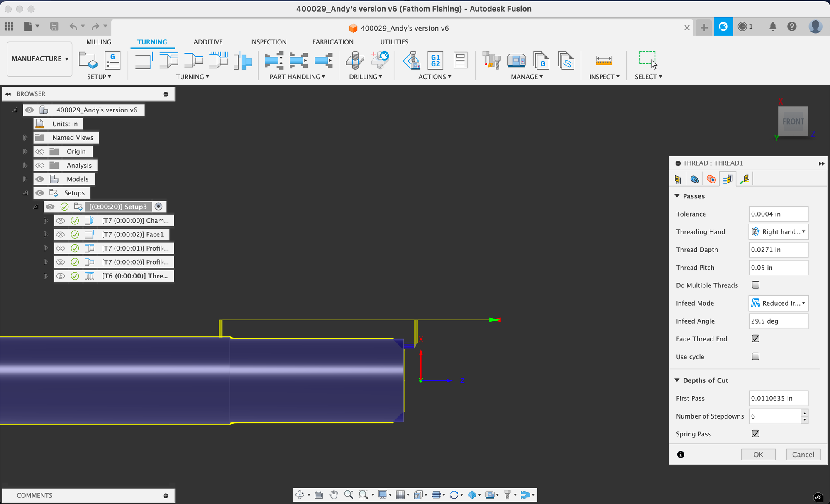Viewport: 830px width, 504px height.
Task: Click the OK button in Thread dialog
Action: [x=758, y=454]
